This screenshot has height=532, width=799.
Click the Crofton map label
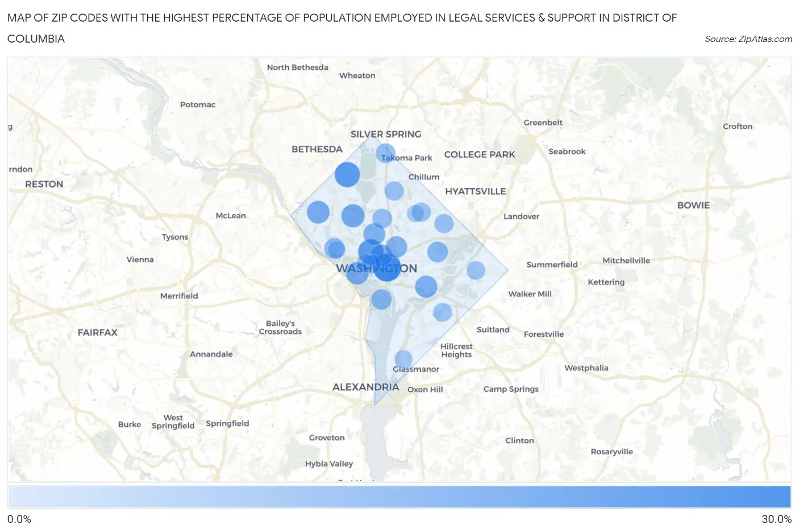pyautogui.click(x=738, y=126)
